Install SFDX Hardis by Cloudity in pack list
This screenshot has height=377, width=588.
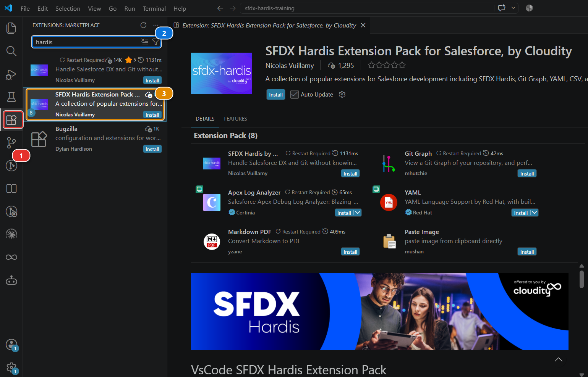(350, 174)
